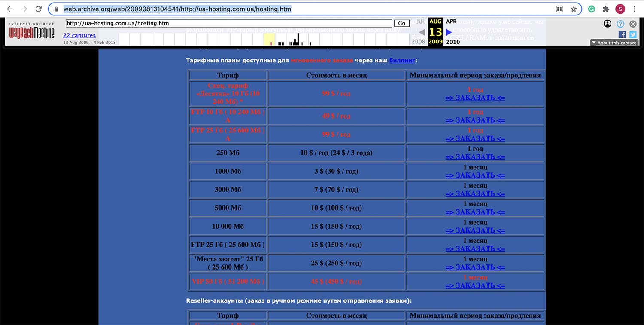Screen dimensions: 644x325
Task: Select the JUL month in the Wayback calendar
Action: [x=421, y=21]
